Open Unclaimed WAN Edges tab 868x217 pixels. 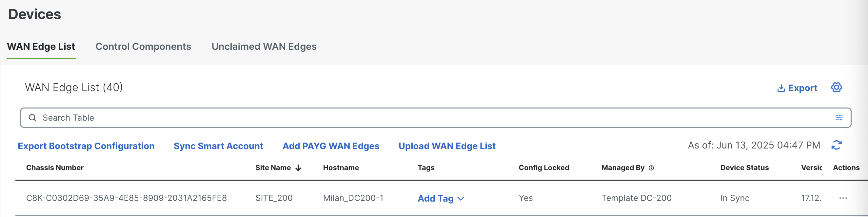(x=264, y=47)
